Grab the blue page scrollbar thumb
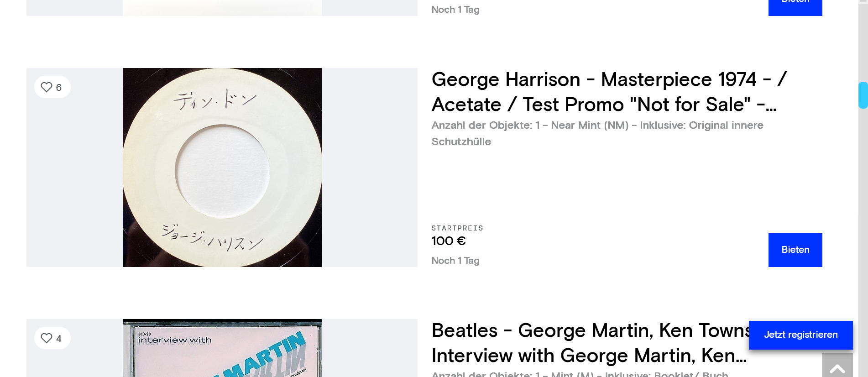868x377 pixels. pos(863,95)
